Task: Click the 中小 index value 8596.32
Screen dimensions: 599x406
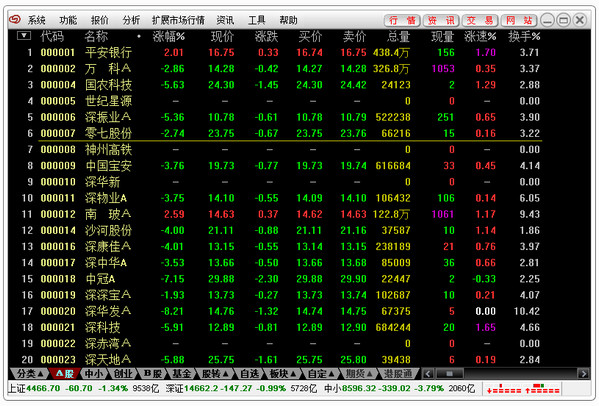Action: (x=358, y=388)
